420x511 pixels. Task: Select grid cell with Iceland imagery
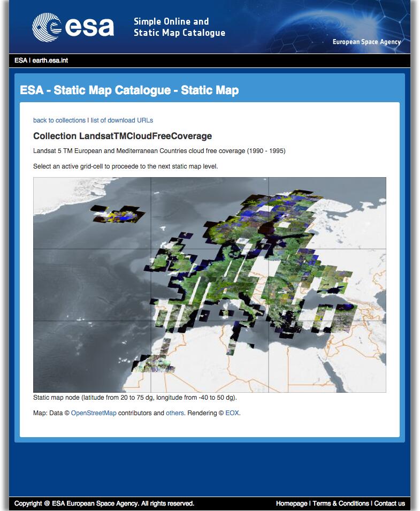[x=92, y=213]
